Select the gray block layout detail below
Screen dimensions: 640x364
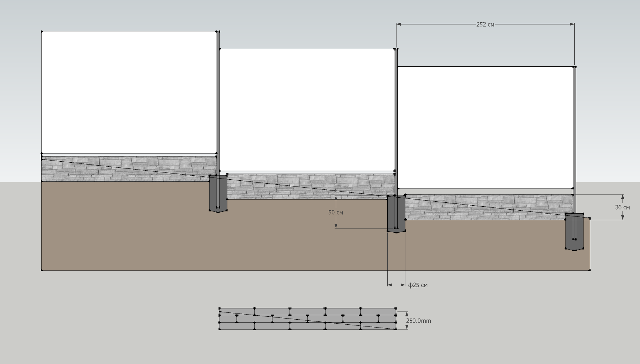tap(308, 319)
